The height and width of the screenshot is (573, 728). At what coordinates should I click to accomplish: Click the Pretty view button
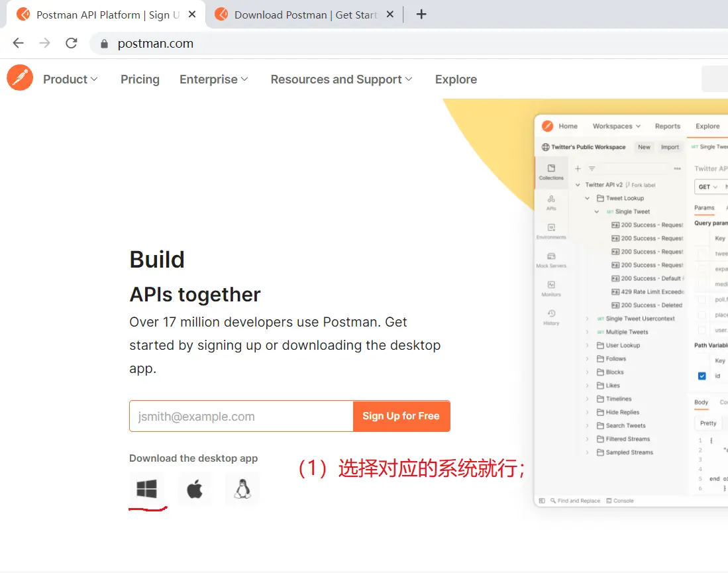tap(708, 423)
